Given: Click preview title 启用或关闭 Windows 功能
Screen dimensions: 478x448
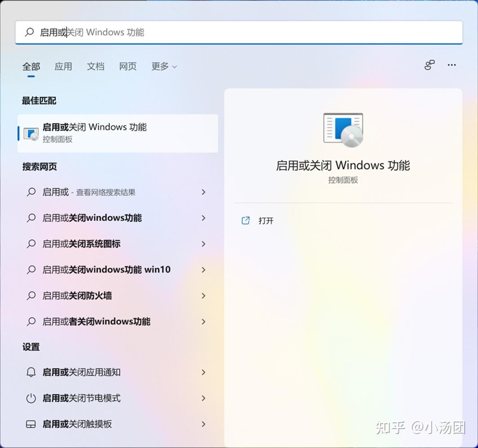Looking at the screenshot, I should (343, 165).
